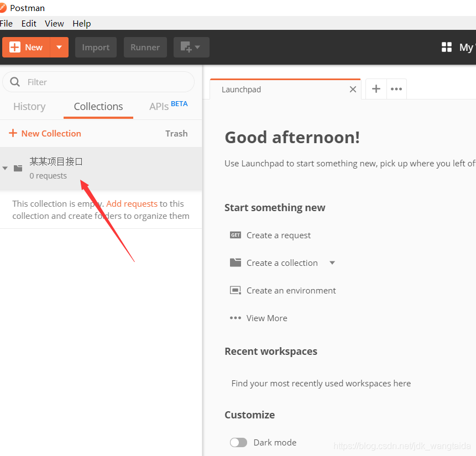Click Create an environment

[291, 291]
